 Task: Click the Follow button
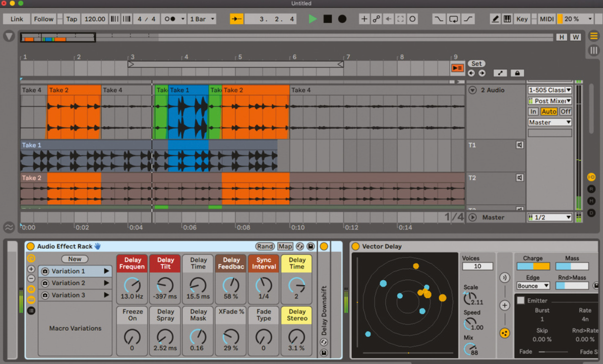[x=43, y=19]
